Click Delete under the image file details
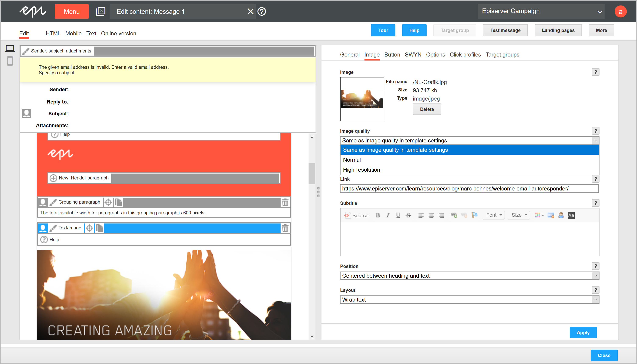 (x=427, y=109)
